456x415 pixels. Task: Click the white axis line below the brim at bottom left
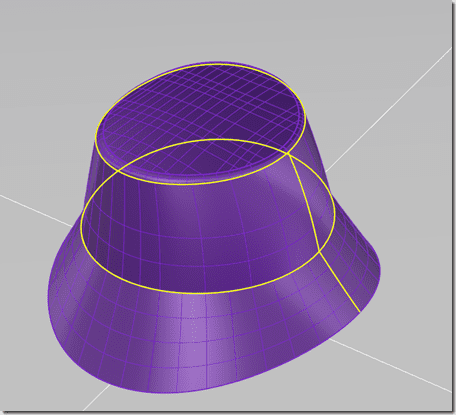(x=97, y=397)
